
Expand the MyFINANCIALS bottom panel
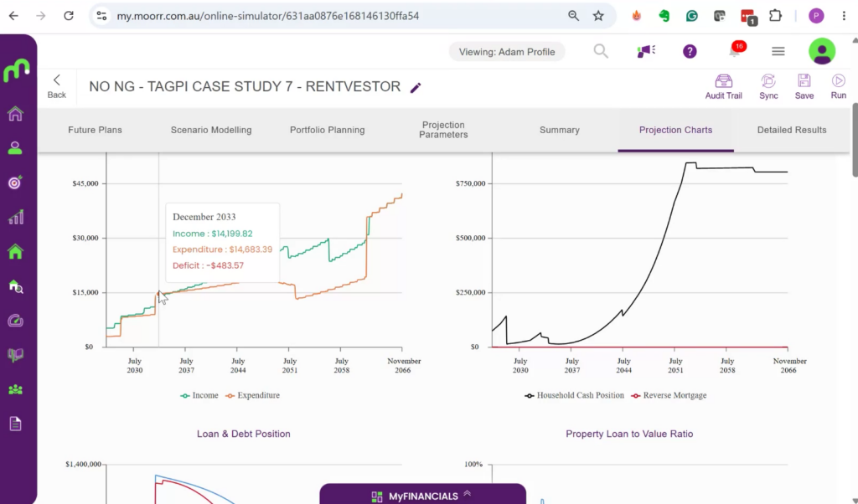pyautogui.click(x=422, y=495)
